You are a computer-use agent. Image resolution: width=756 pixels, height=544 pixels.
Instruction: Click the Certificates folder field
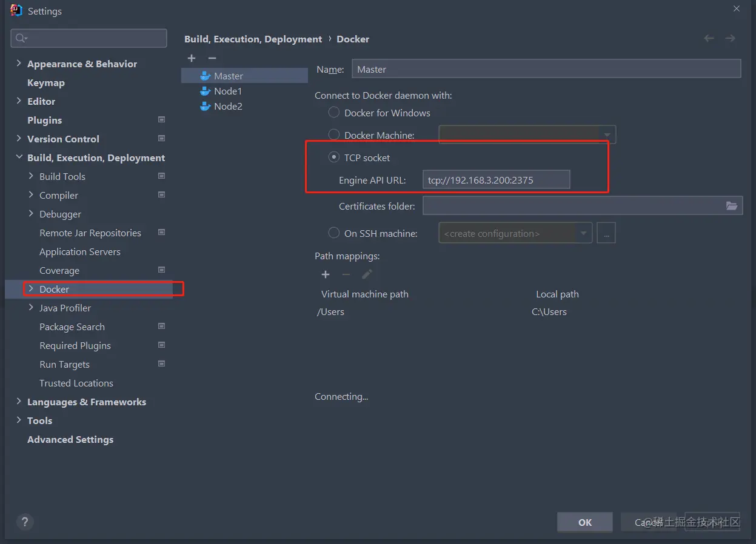[573, 206]
